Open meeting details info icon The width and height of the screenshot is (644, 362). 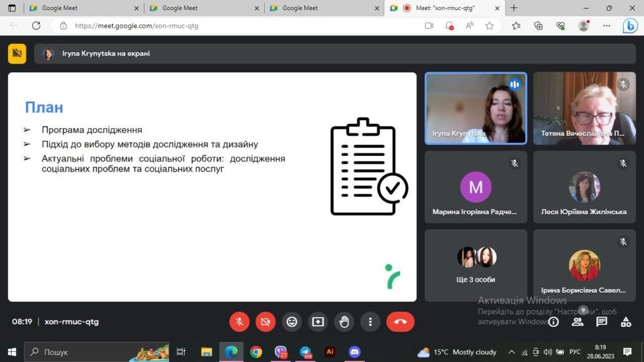[553, 322]
